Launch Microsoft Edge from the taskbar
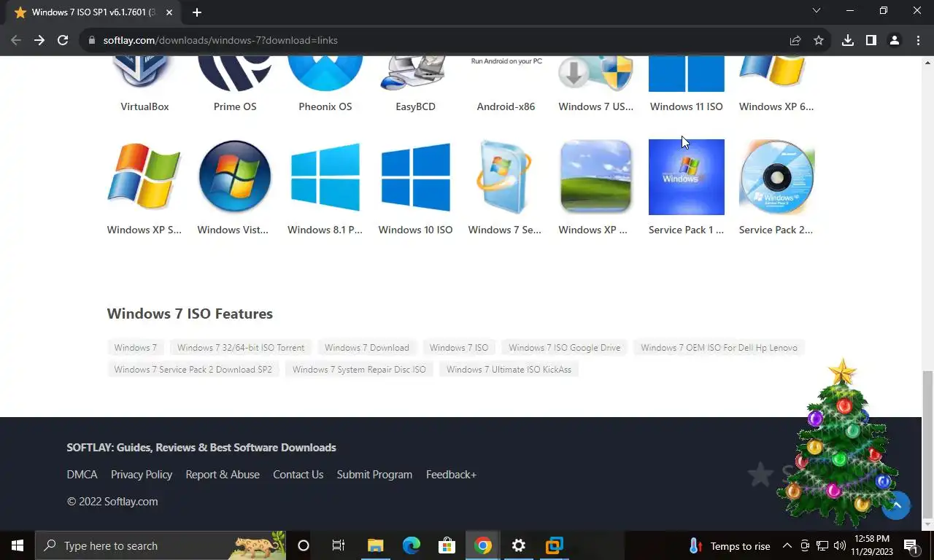This screenshot has width=934, height=560. pyautogui.click(x=412, y=545)
